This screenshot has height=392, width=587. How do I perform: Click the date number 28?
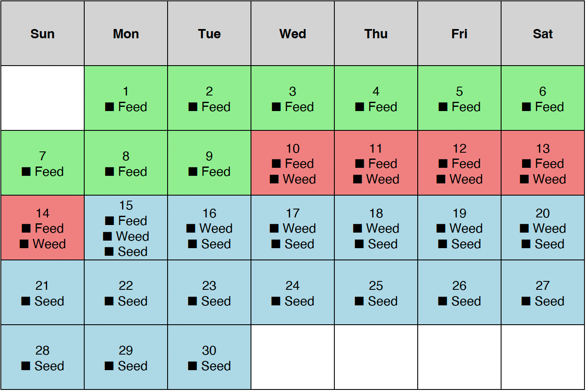pyautogui.click(x=43, y=350)
